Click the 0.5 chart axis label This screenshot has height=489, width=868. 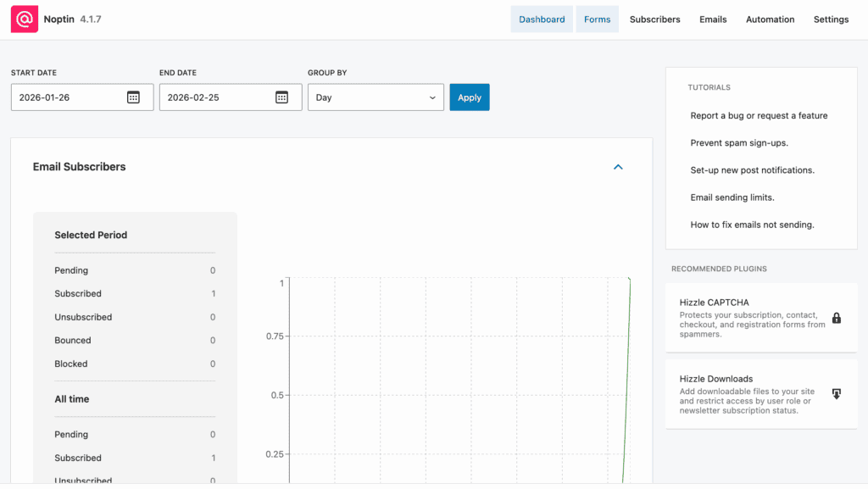pyautogui.click(x=277, y=396)
